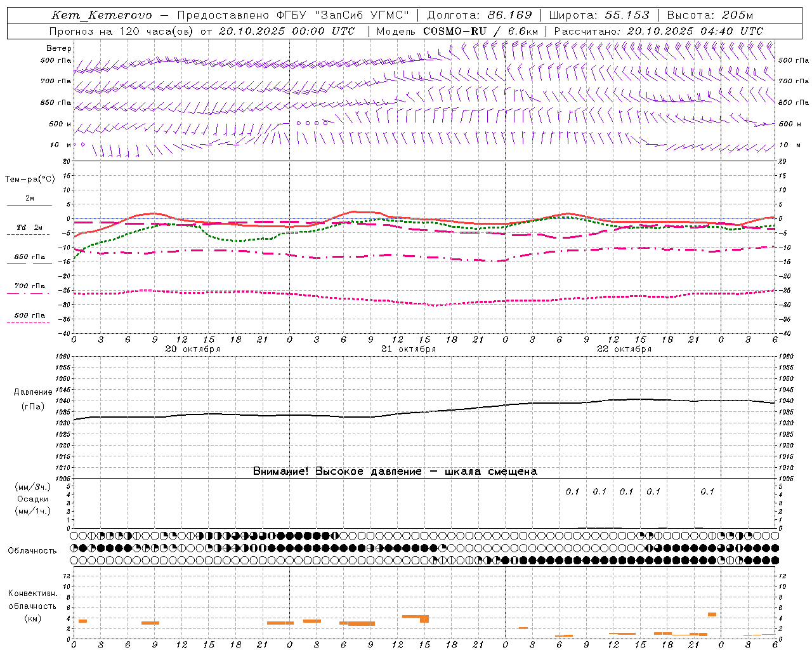Click the orange convective bar near 9h on 20 октября
The image size is (812, 650).
pyautogui.click(x=150, y=623)
